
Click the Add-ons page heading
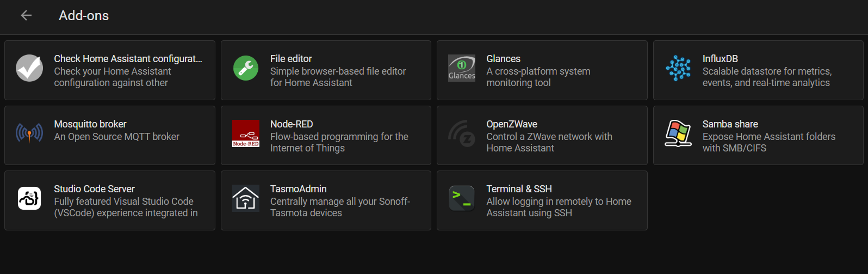(x=84, y=15)
